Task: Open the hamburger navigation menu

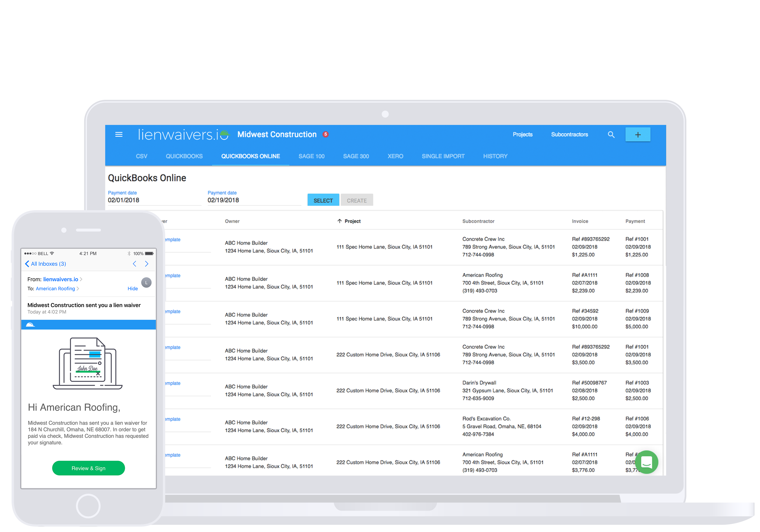Action: point(119,134)
